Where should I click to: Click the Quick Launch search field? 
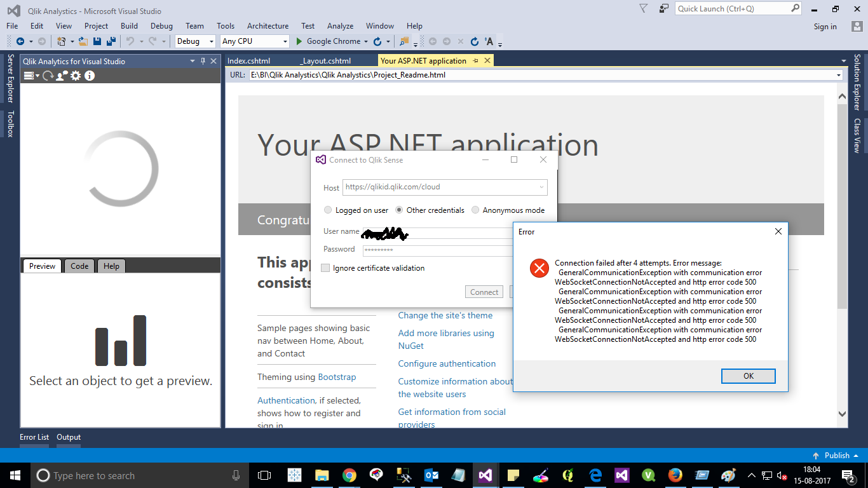[733, 8]
